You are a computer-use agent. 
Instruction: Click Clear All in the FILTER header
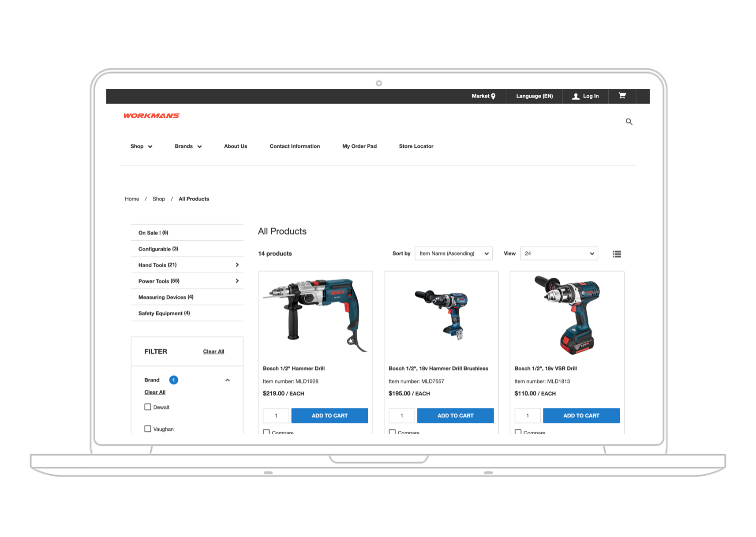coord(213,351)
